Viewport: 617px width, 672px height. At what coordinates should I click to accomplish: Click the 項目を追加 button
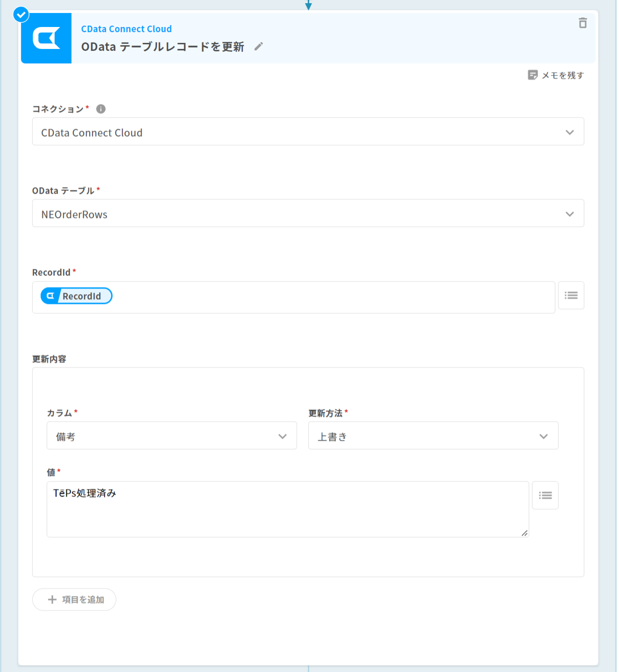(74, 599)
